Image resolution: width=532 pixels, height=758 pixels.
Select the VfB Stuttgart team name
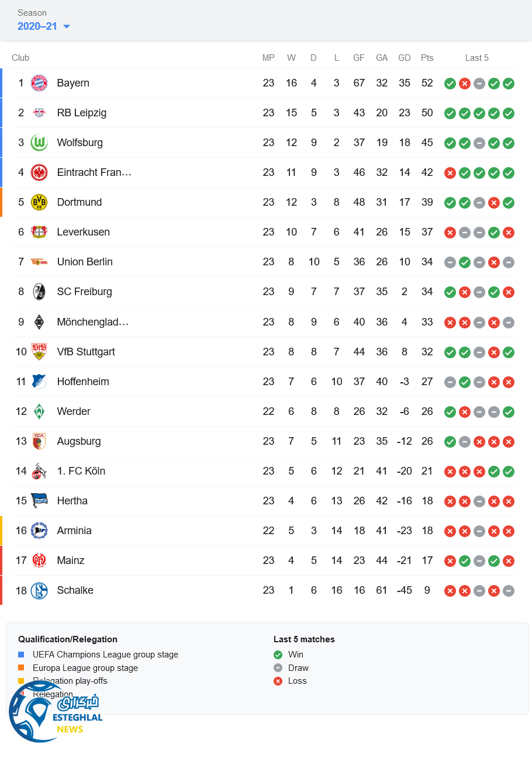point(86,352)
